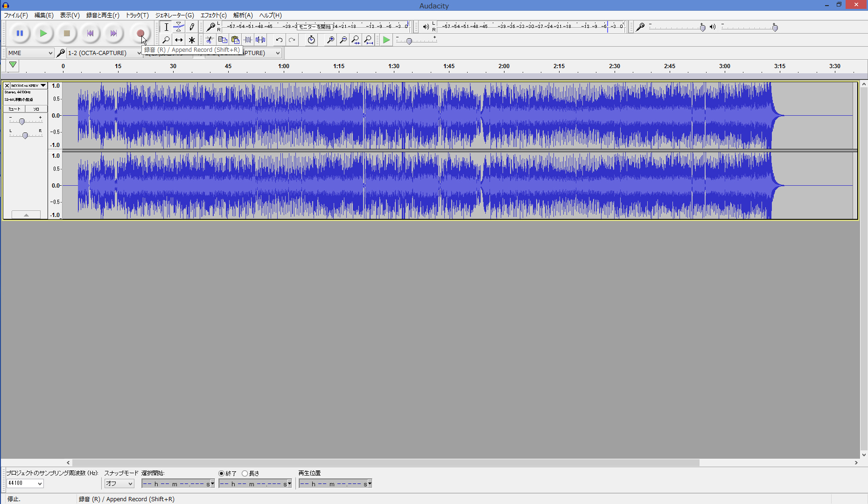Open the Sync-Lock tracks clock icon
868x504 pixels.
point(311,40)
